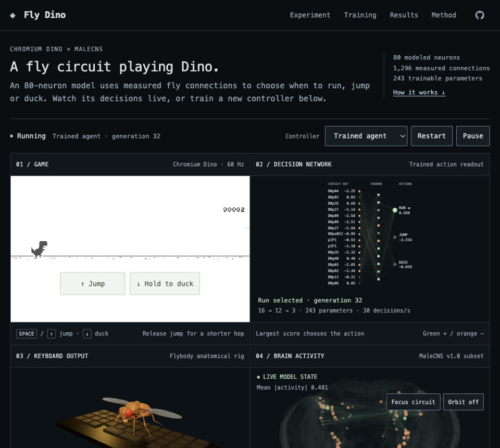Click the DUCK action output node
The height and width of the screenshot is (448, 500).
point(395,264)
